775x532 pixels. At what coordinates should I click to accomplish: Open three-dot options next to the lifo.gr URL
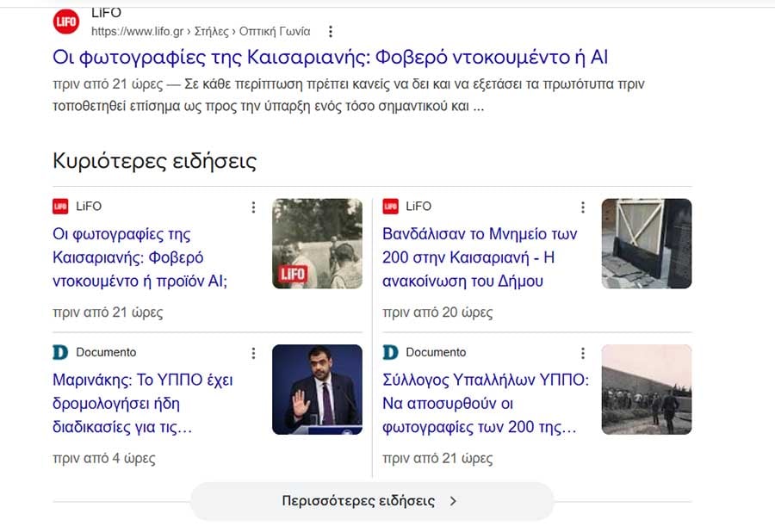click(330, 32)
